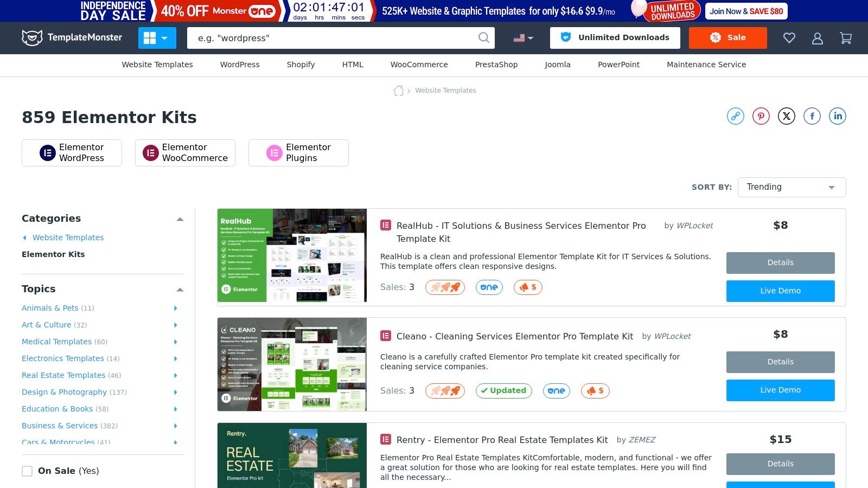Viewport: 868px width, 488px height.
Task: Open the orange Sale button
Action: (728, 38)
